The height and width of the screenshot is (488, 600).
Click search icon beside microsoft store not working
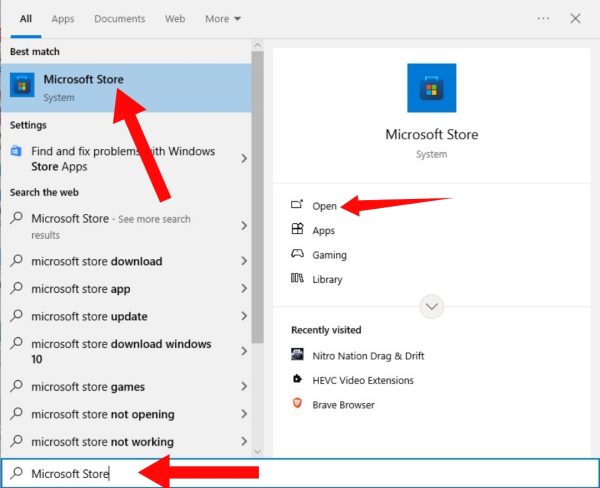click(16, 441)
